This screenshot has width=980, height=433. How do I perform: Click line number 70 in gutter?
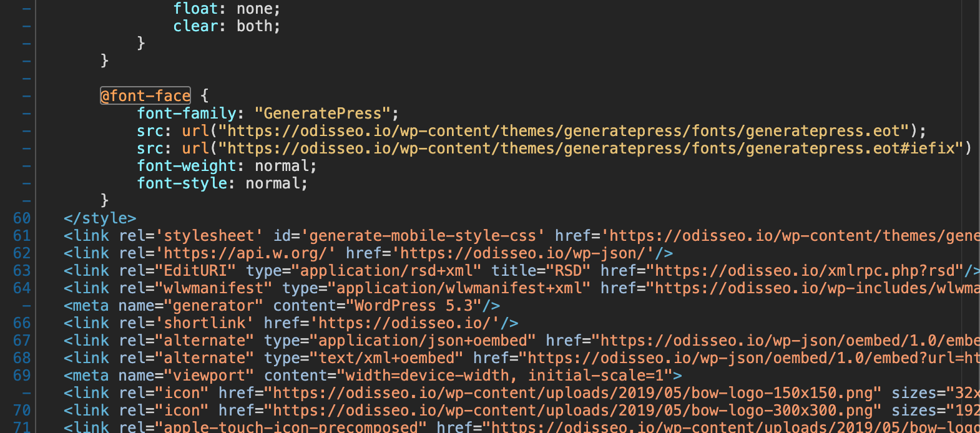point(22,411)
